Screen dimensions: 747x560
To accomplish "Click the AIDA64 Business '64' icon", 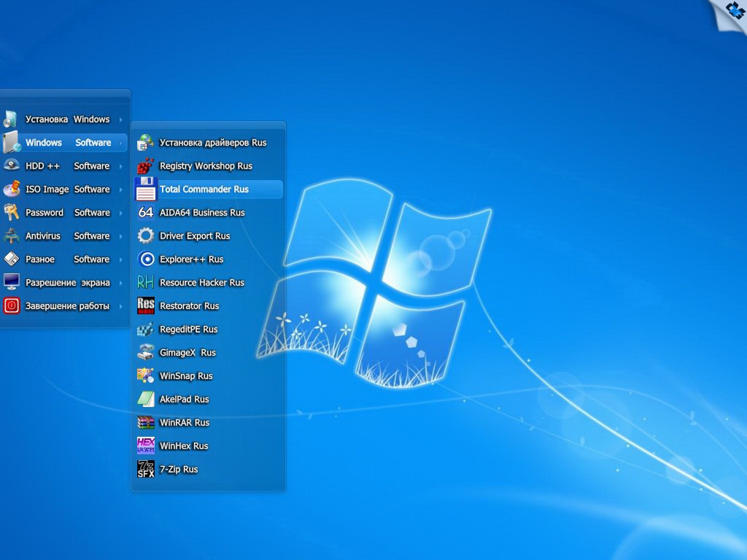I will 146,212.
